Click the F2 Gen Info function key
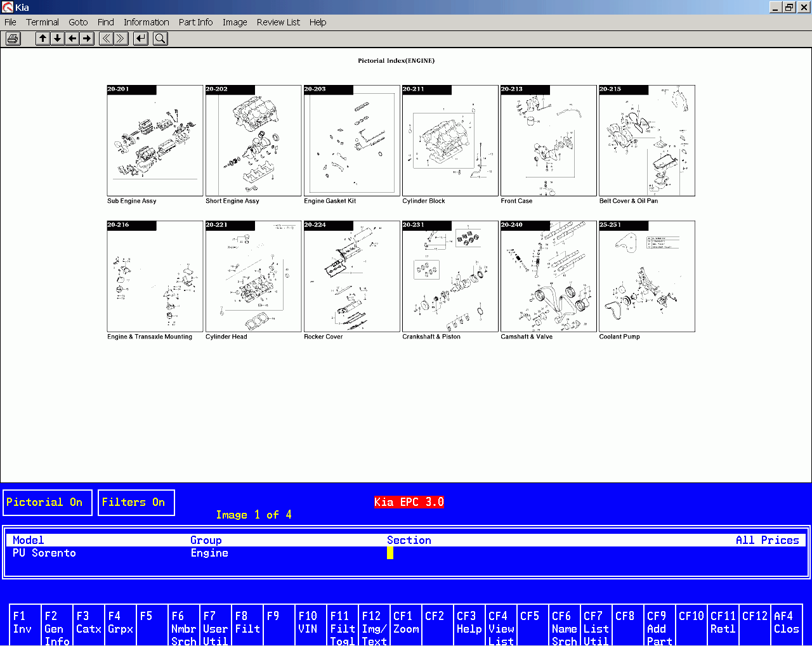This screenshot has height=646, width=812. click(57, 626)
